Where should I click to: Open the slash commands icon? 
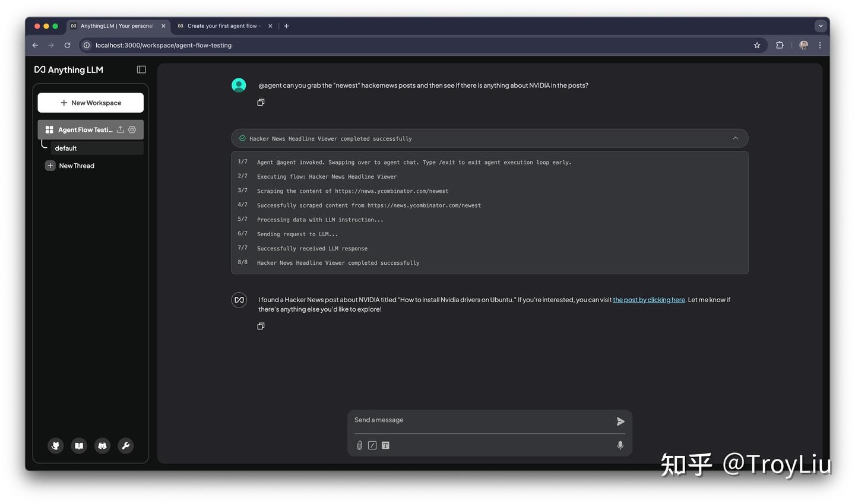pos(372,445)
